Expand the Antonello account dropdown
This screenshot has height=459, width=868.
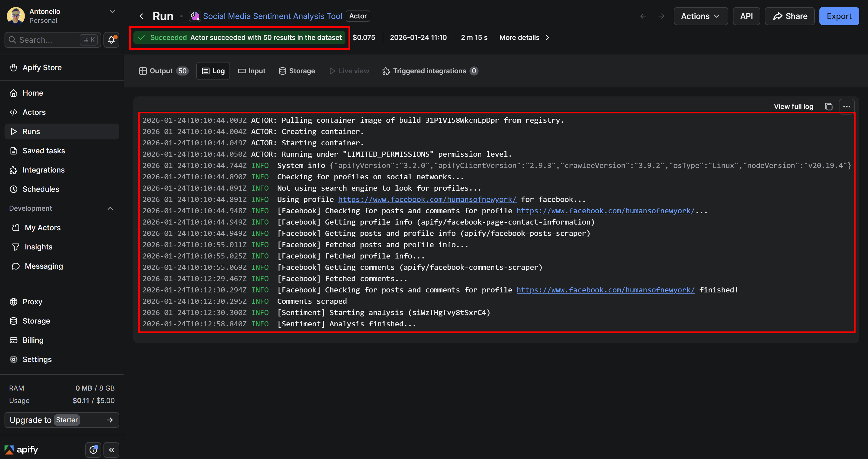tap(112, 12)
